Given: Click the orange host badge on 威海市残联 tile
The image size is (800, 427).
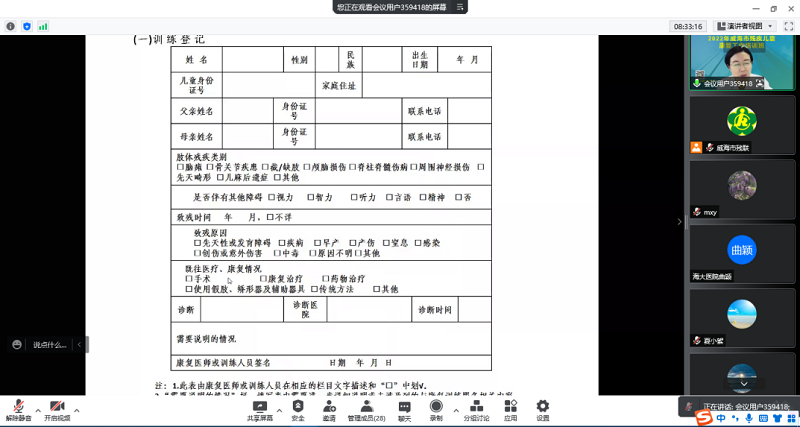Looking at the screenshot, I should 696,147.
